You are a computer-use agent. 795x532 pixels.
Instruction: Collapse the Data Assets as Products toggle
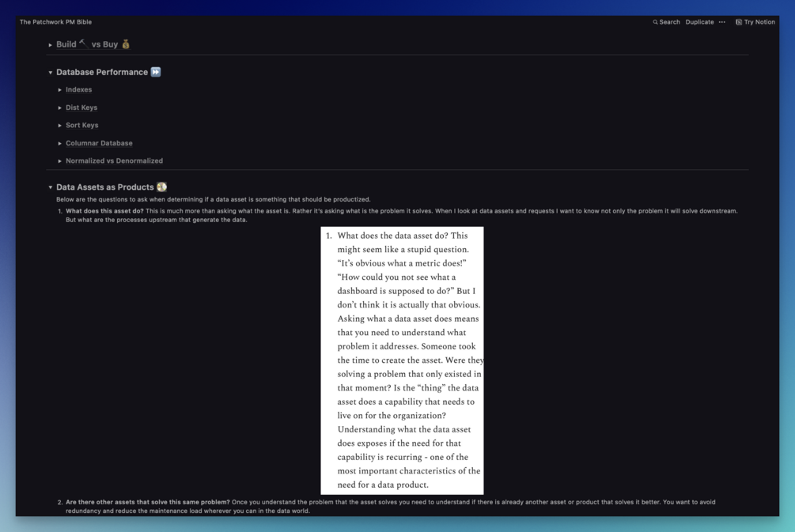[50, 187]
